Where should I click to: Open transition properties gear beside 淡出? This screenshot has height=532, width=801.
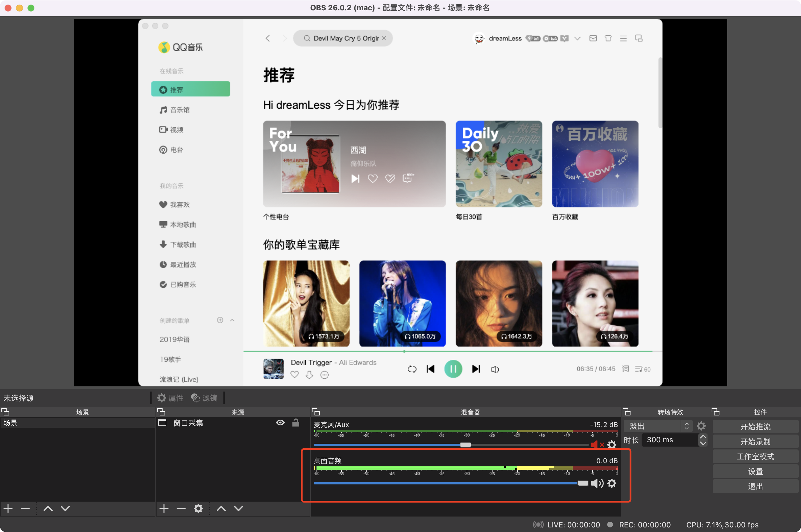[x=701, y=426]
